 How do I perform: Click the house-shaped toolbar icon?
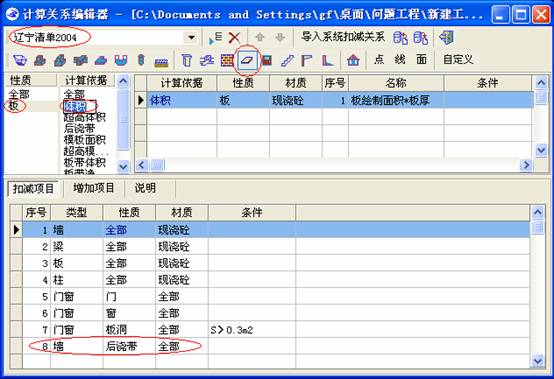tap(353, 60)
